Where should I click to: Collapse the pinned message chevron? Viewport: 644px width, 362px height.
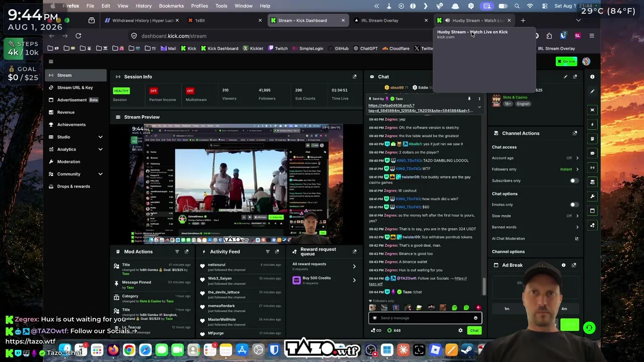click(x=479, y=107)
